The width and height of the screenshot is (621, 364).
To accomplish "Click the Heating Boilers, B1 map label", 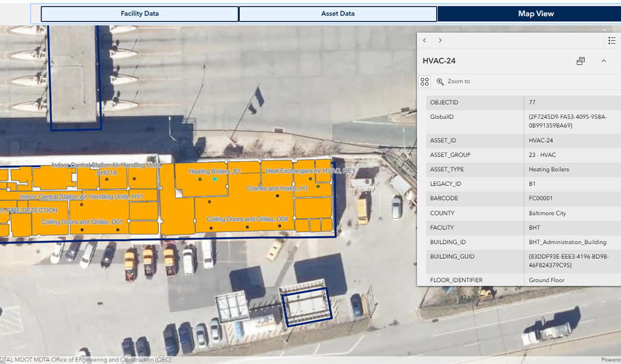I will click(215, 172).
